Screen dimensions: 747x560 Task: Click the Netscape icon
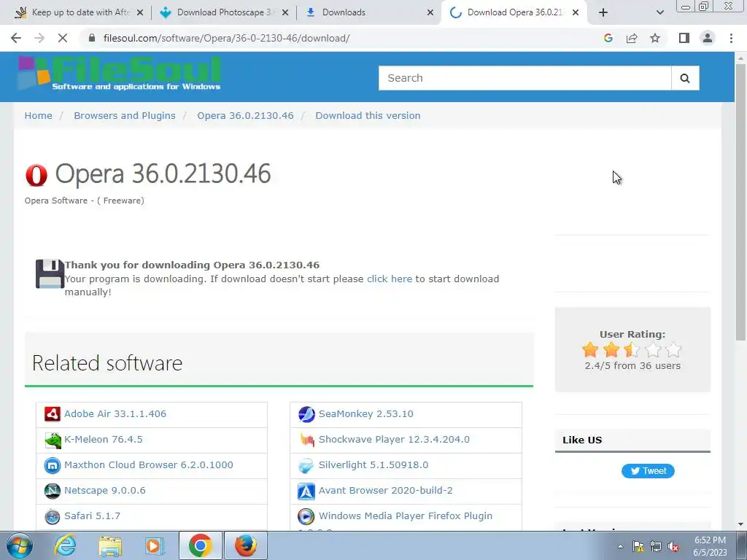(x=53, y=491)
